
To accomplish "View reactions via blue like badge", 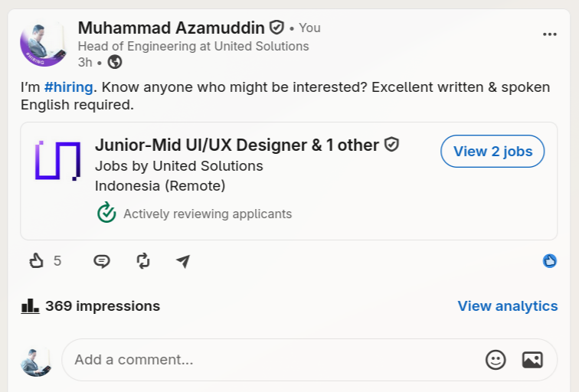I will [549, 261].
